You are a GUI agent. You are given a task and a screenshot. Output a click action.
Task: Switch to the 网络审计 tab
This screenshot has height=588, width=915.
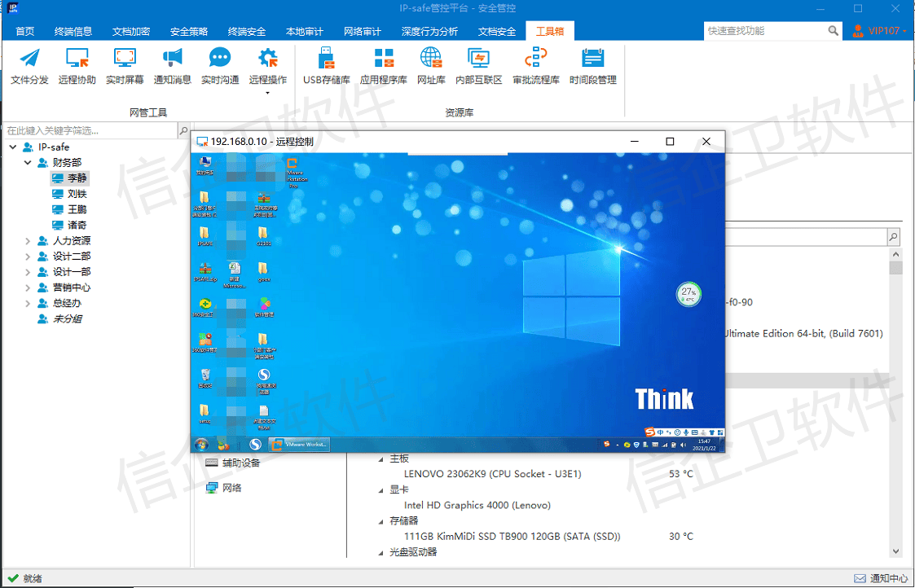click(362, 32)
